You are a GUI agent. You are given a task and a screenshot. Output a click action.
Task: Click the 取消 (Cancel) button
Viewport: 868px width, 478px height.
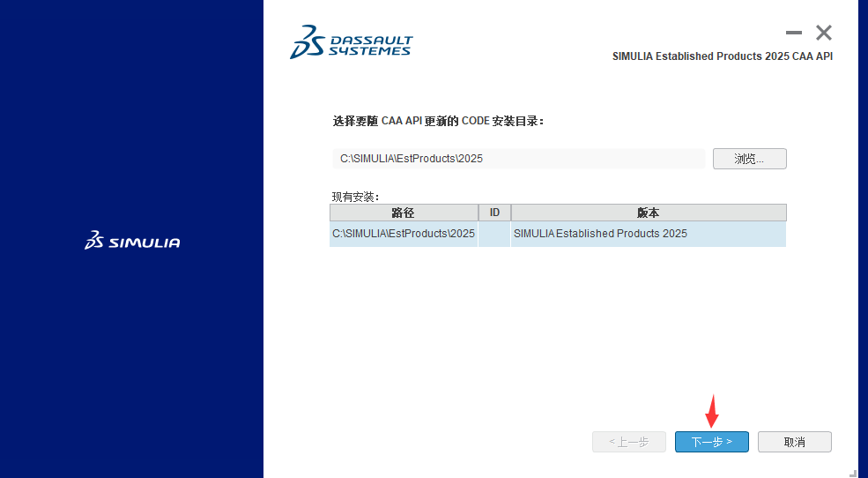click(794, 442)
